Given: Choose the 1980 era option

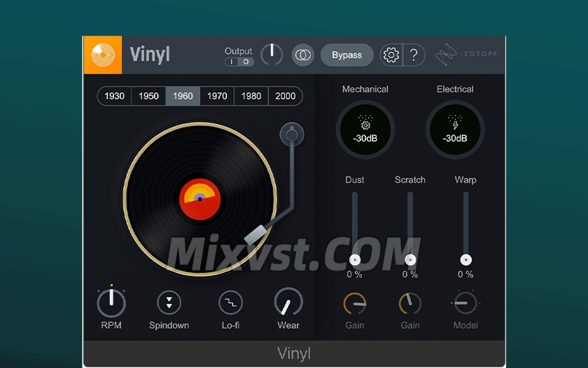Looking at the screenshot, I should click(251, 96).
